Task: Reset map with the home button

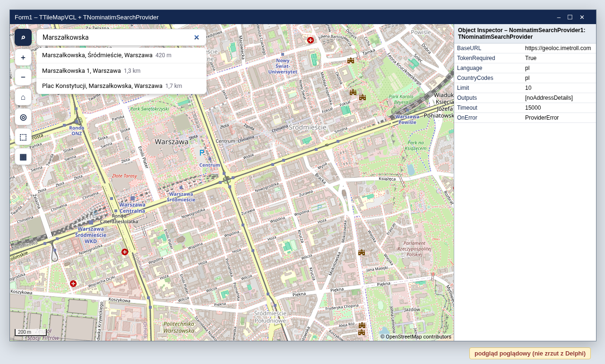Action: coord(23,97)
